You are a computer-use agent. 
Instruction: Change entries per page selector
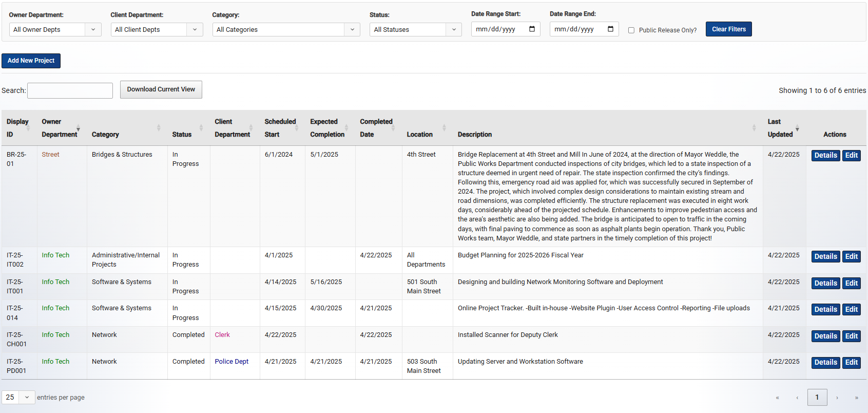click(18, 398)
